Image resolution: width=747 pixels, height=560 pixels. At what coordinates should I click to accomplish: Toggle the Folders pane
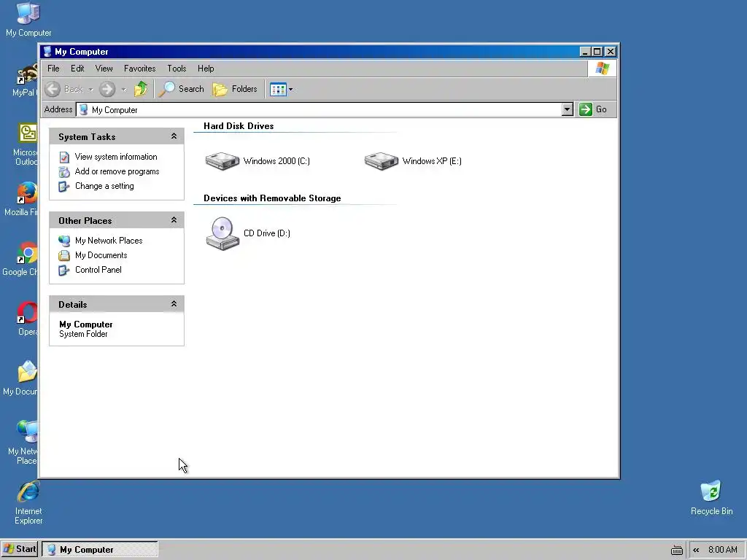coord(235,89)
